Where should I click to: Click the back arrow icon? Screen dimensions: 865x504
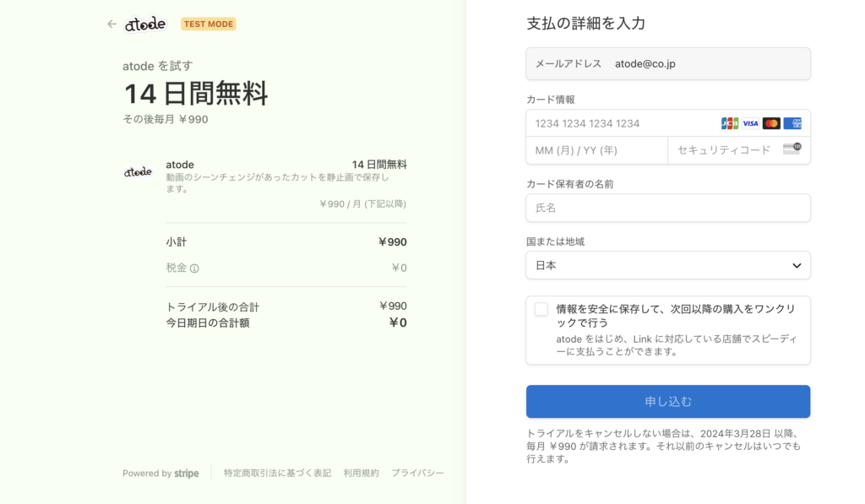tap(112, 24)
